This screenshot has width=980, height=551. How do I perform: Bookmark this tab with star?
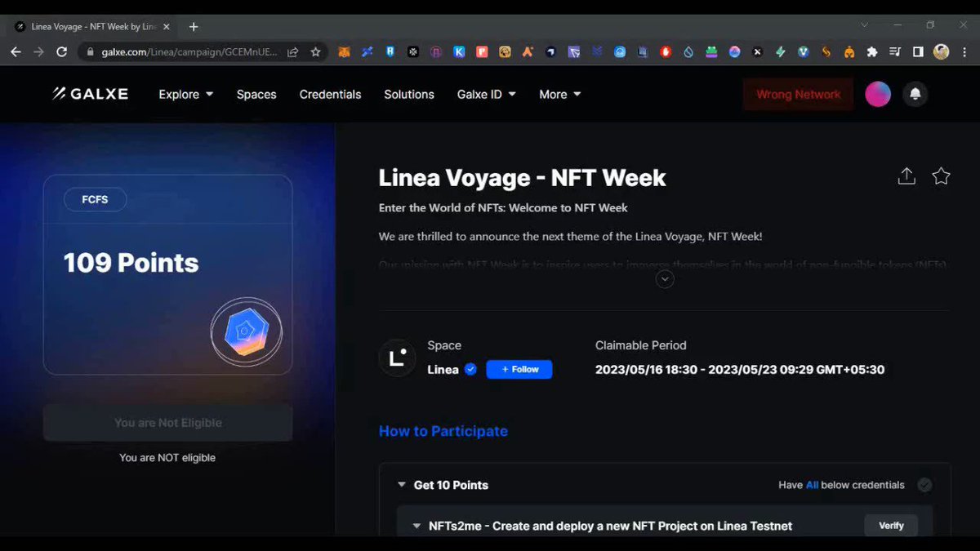point(315,51)
